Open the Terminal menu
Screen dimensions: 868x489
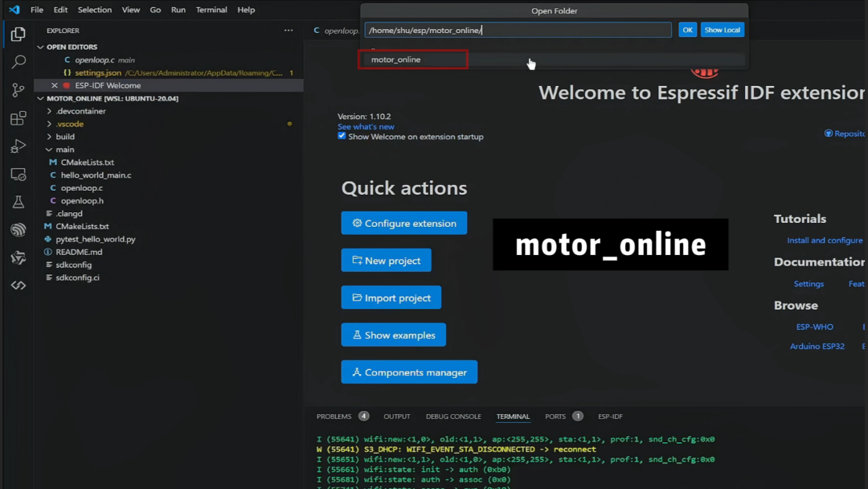[211, 10]
